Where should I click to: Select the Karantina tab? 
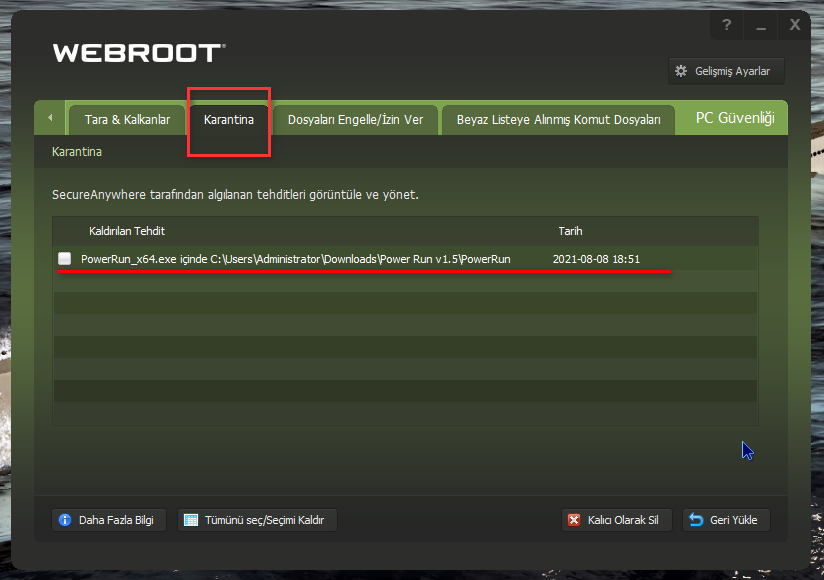(229, 120)
